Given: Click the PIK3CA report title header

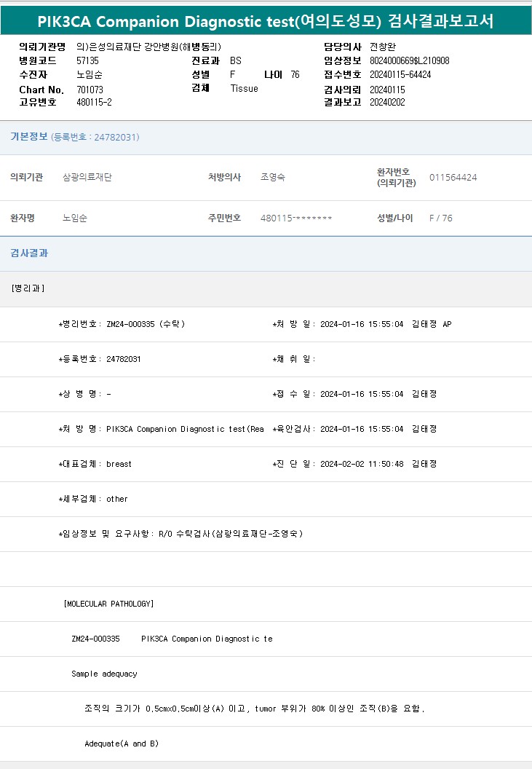Looking at the screenshot, I should (x=266, y=20).
